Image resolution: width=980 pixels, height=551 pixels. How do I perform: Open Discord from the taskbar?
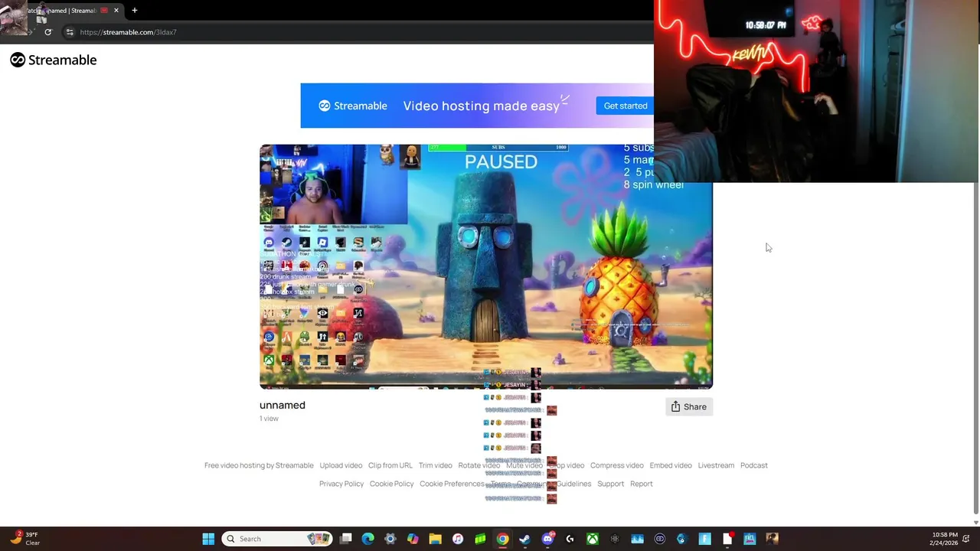tap(547, 539)
